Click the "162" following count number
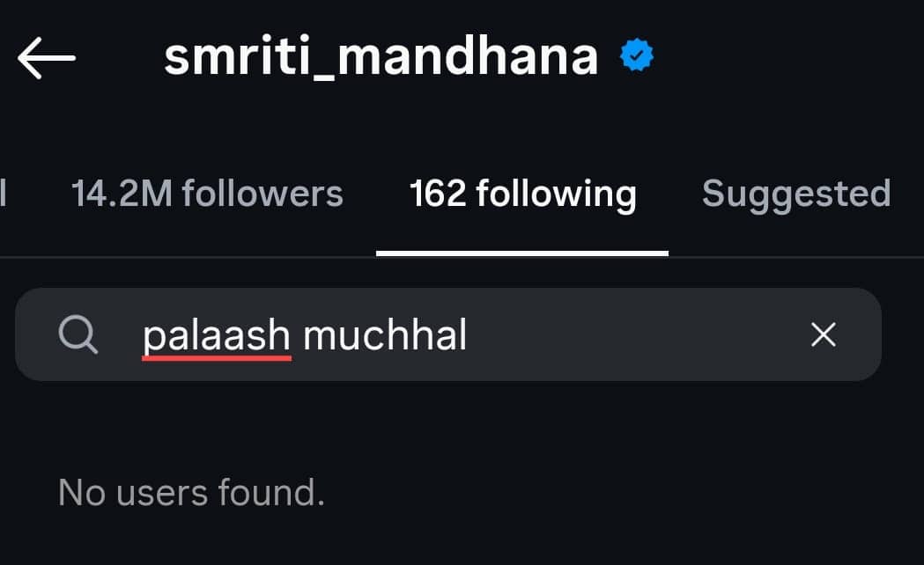Screen dimensions: 924x565 coord(437,194)
